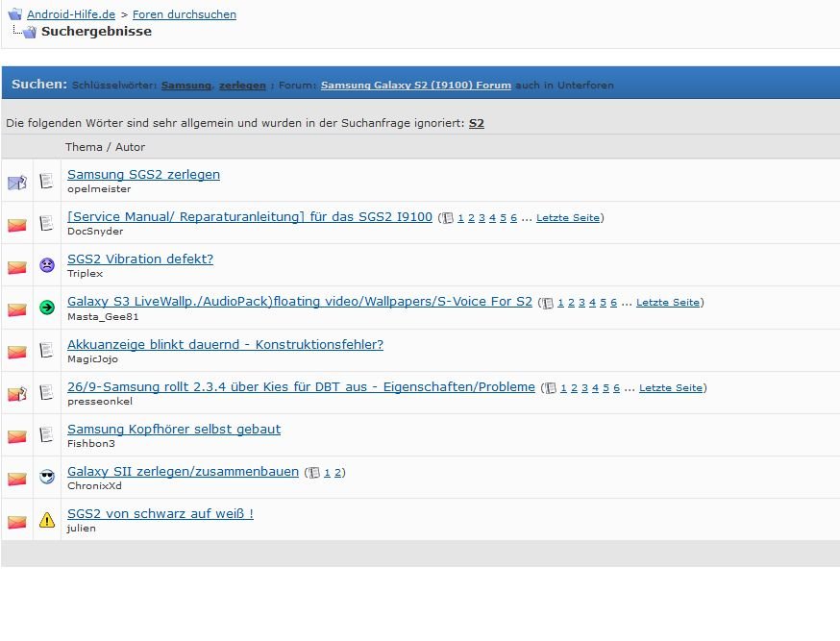Click the Suchergebnisse heading text
Image resolution: width=840 pixels, height=641 pixels.
click(x=96, y=31)
